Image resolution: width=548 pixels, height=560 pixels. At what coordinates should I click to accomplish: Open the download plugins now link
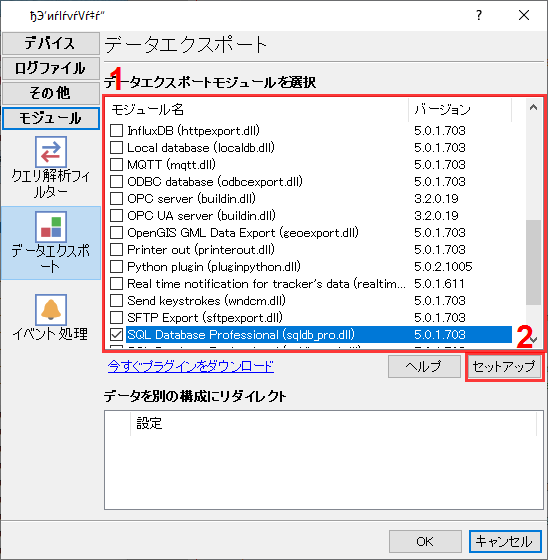coord(191,366)
